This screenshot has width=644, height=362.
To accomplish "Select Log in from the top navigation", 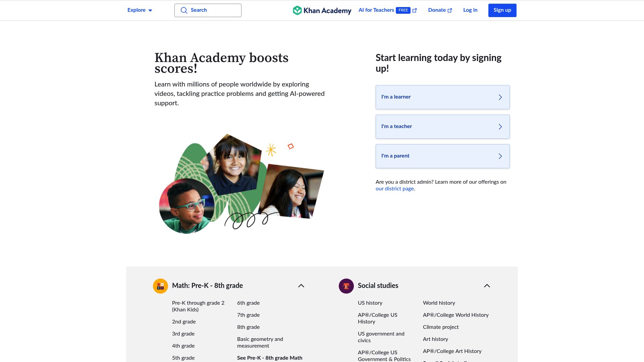I will tap(470, 10).
